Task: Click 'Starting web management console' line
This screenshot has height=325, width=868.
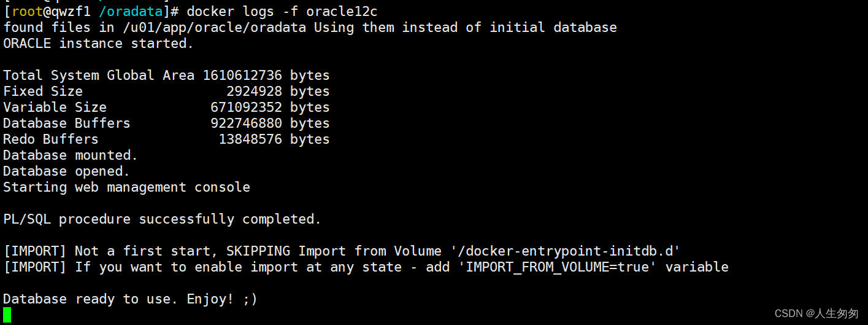Action: pos(126,187)
